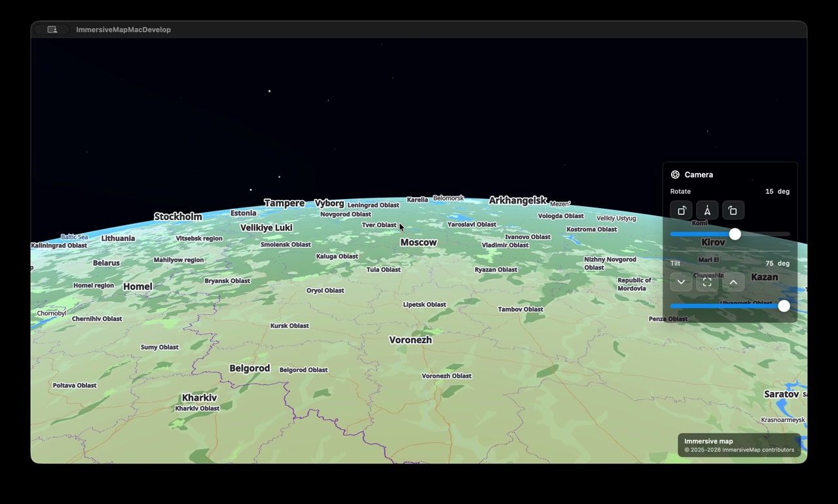Click the 'Tver Oblast' label
The image size is (838, 504).
pos(379,225)
